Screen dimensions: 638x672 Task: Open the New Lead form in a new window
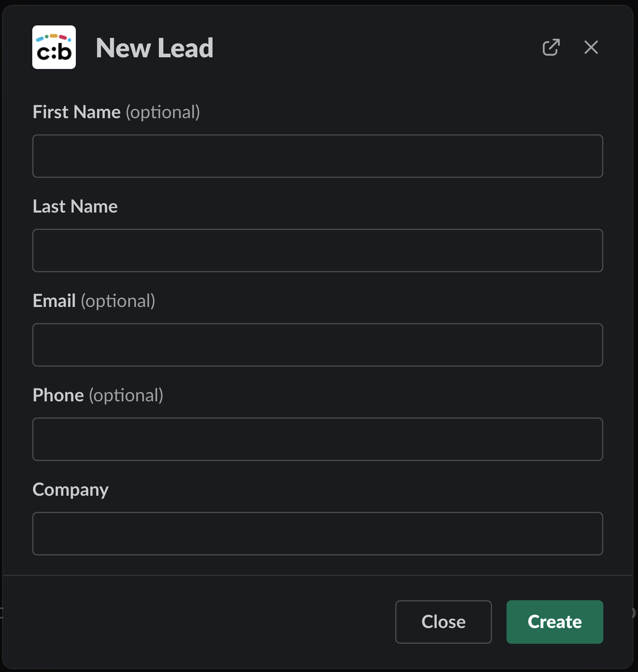tap(551, 47)
